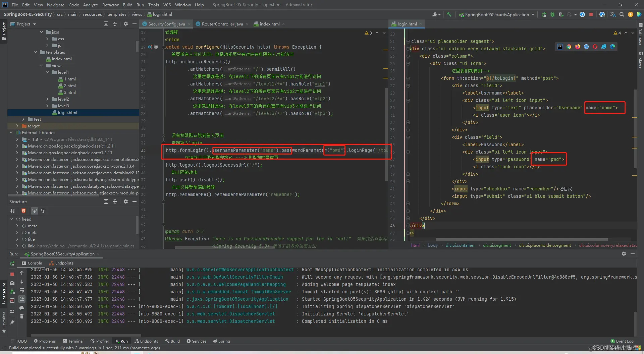Switch to the RouterController.java tab
The height and width of the screenshot is (354, 644).
point(222,24)
